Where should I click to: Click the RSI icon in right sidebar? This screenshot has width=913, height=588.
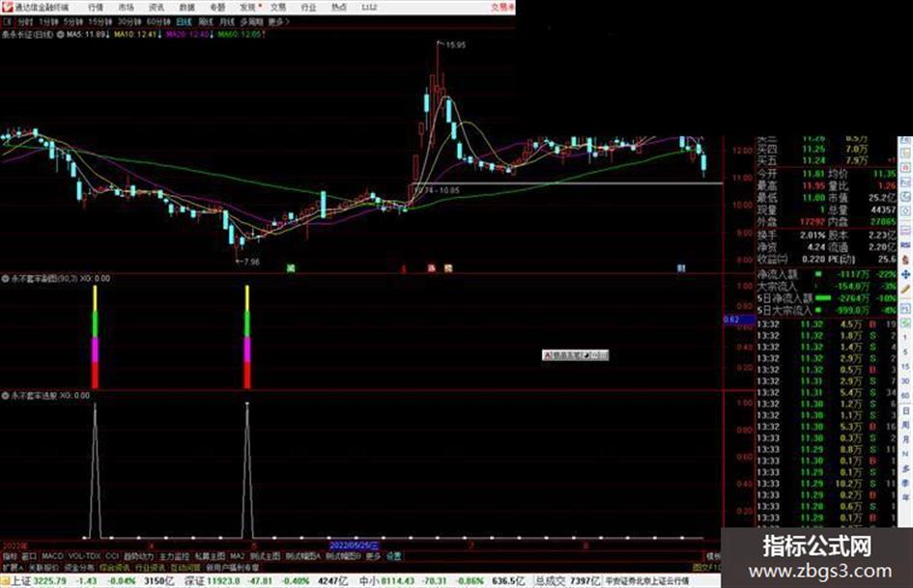905,245
